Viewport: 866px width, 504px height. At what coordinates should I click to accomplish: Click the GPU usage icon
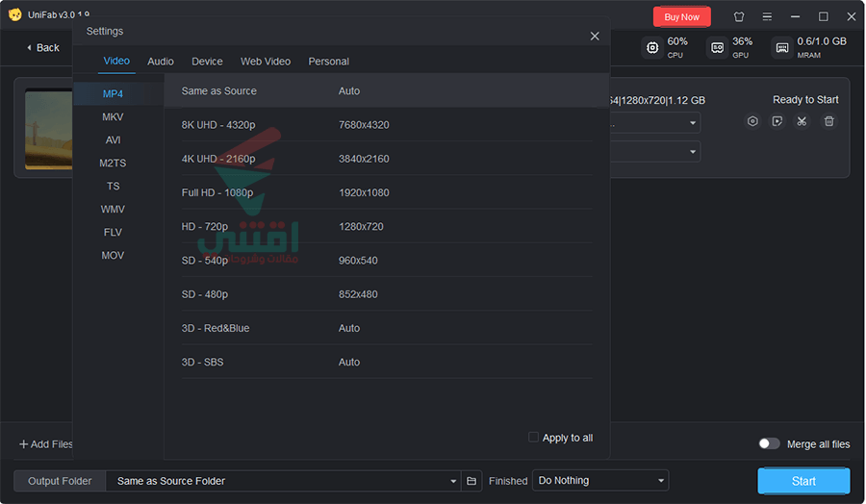[717, 47]
